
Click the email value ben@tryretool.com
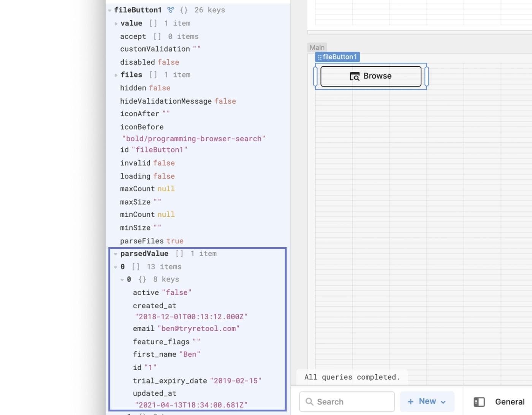[198, 328]
